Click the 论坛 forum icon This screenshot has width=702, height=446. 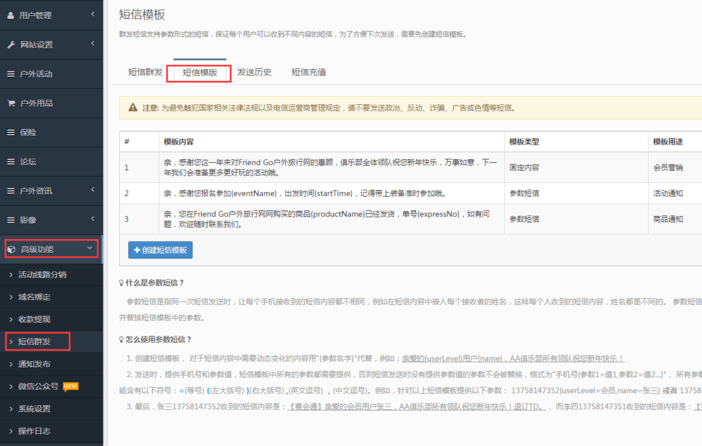[x=11, y=161]
